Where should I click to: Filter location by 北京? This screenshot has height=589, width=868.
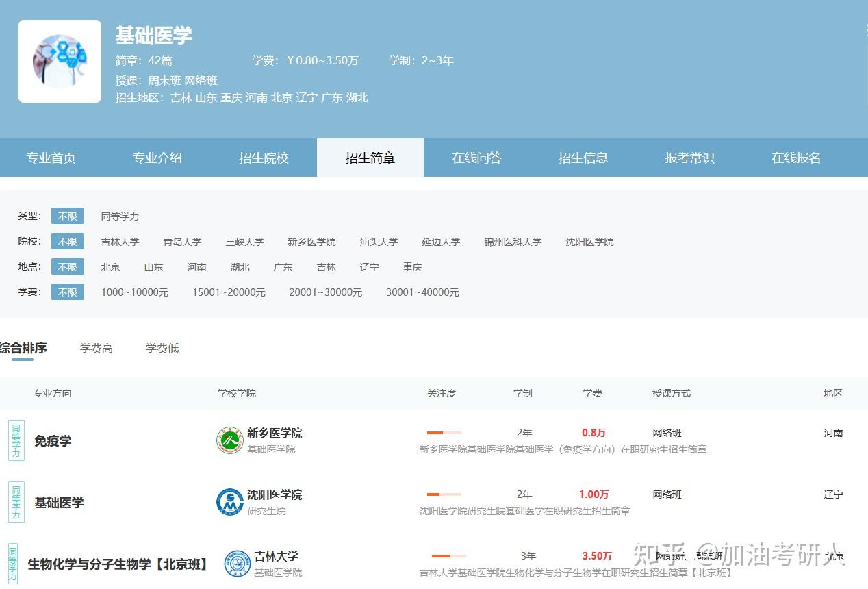tap(110, 266)
